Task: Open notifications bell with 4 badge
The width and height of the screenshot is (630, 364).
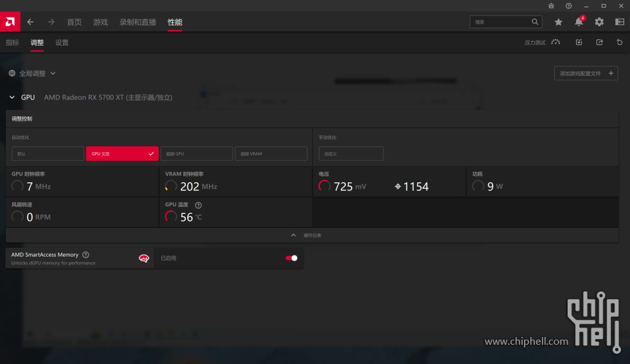Action: [x=579, y=22]
